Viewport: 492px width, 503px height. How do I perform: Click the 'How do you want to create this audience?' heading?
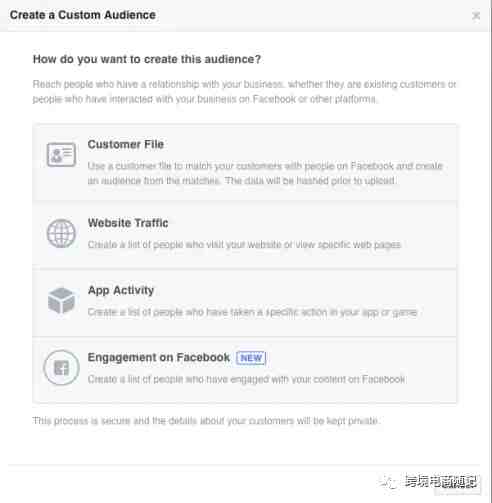147,59
